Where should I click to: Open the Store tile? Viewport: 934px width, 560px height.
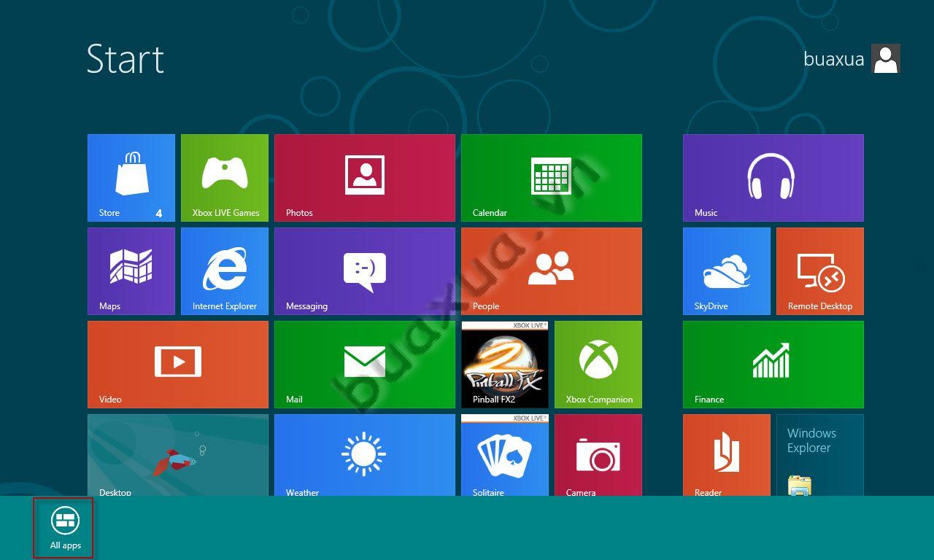tap(131, 178)
